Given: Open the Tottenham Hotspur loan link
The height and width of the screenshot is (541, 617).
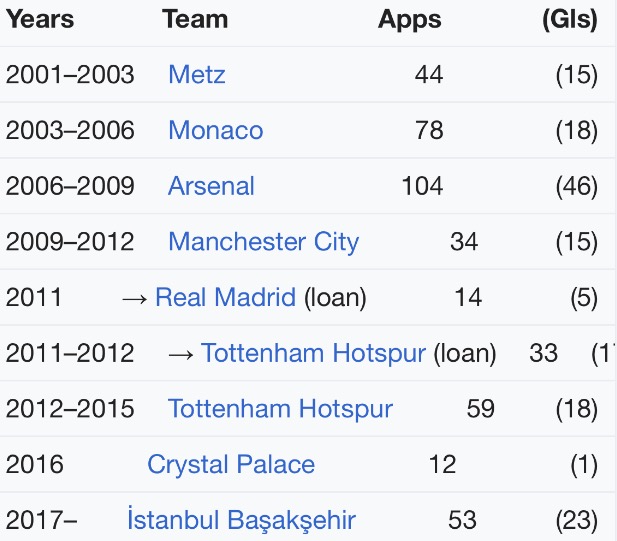Looking at the screenshot, I should tap(314, 353).
